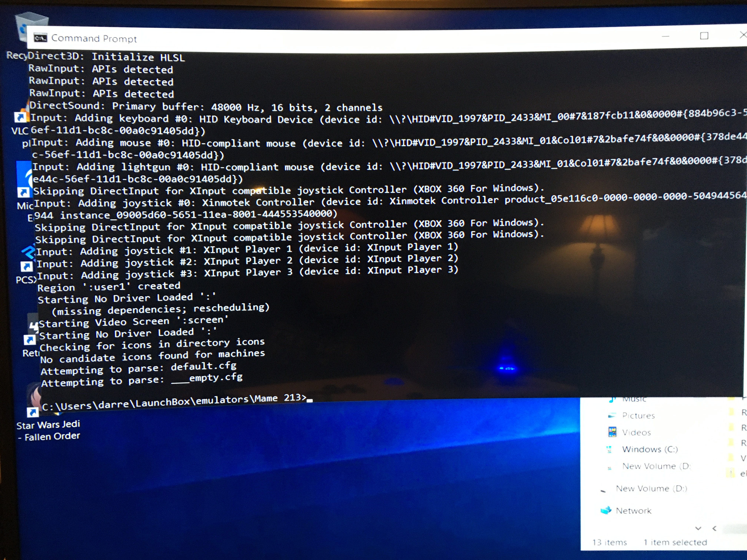Click 'Adding joystick #3: XInput Player 3' line
The width and height of the screenshot is (747, 560).
pos(248,272)
